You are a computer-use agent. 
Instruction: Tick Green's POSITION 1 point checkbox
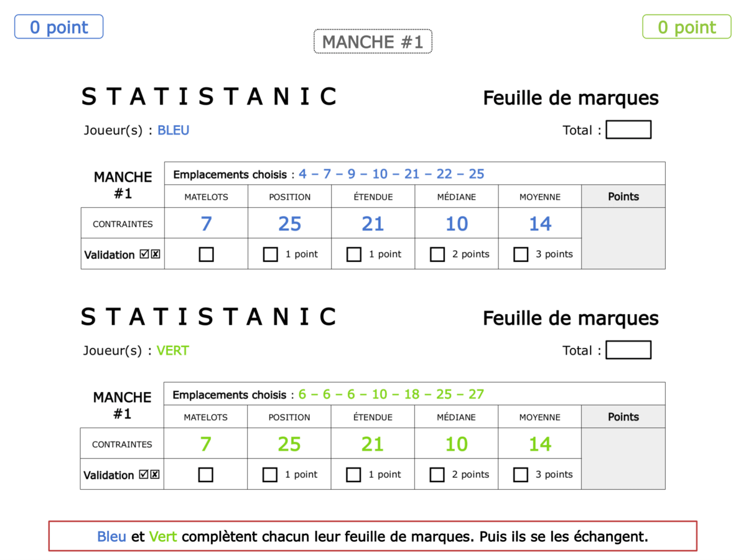coord(270,475)
